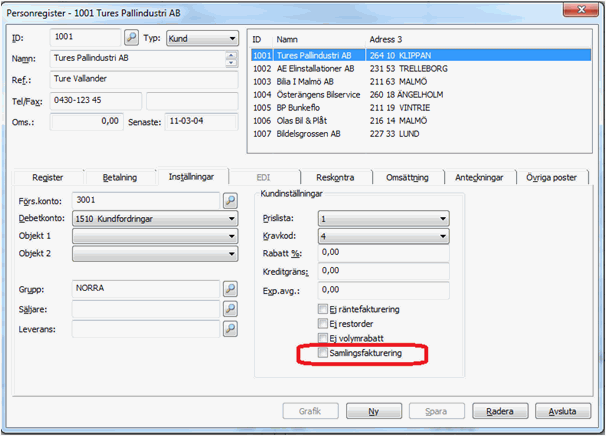This screenshot has height=436, width=606.
Task: Click the search icon next to ID field
Action: click(131, 38)
